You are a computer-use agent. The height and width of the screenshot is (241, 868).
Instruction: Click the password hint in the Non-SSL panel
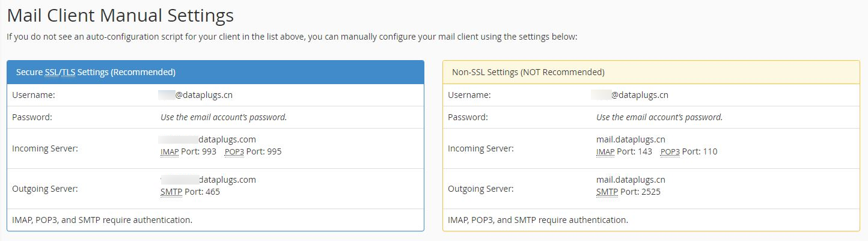pyautogui.click(x=659, y=117)
